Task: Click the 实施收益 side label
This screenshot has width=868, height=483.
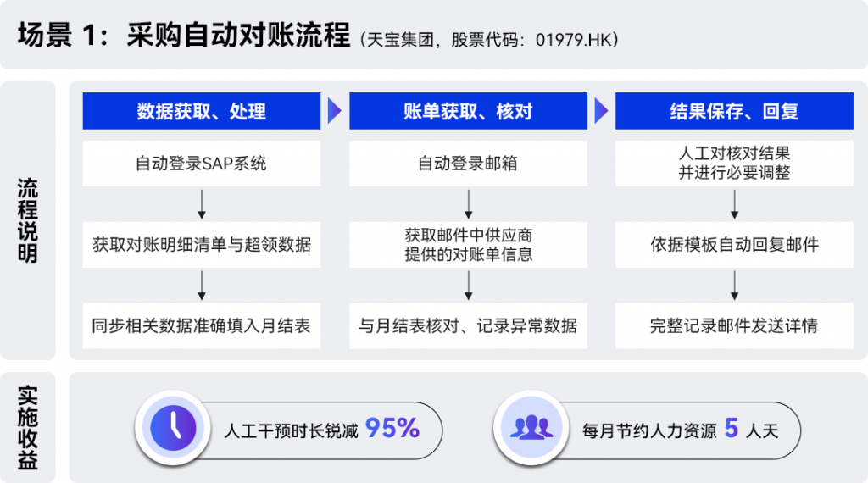Action: [28, 428]
